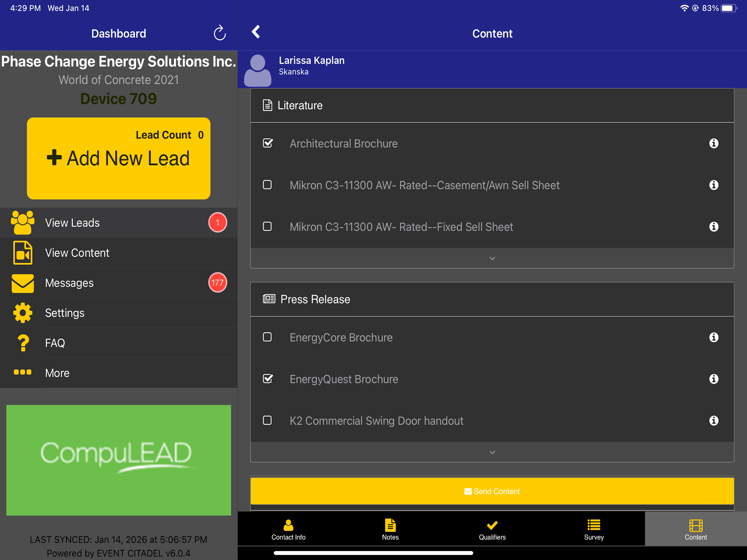Select the Content tab
The image size is (747, 560).
[696, 529]
